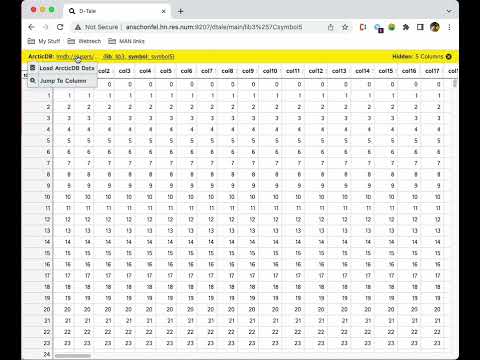Toggle the browser side panel icon
Image resolution: width=480 pixels, height=360 pixels.
click(420, 27)
